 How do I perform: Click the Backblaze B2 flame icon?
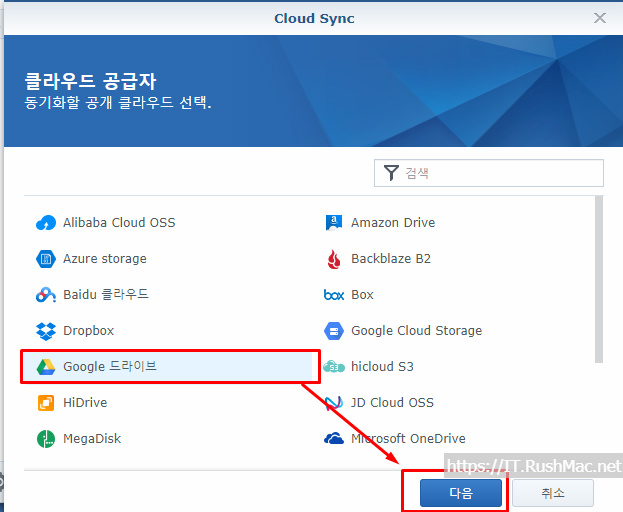click(x=334, y=259)
